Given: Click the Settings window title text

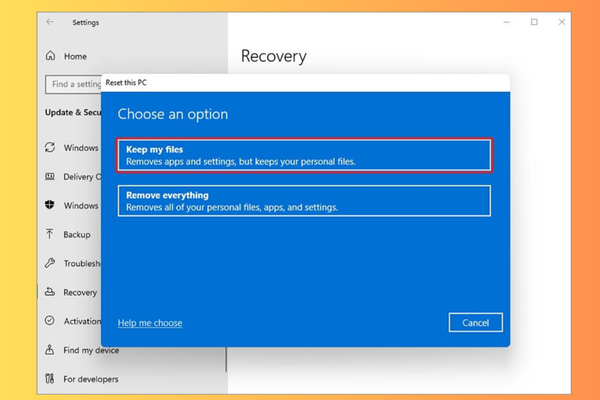Looking at the screenshot, I should (x=86, y=23).
